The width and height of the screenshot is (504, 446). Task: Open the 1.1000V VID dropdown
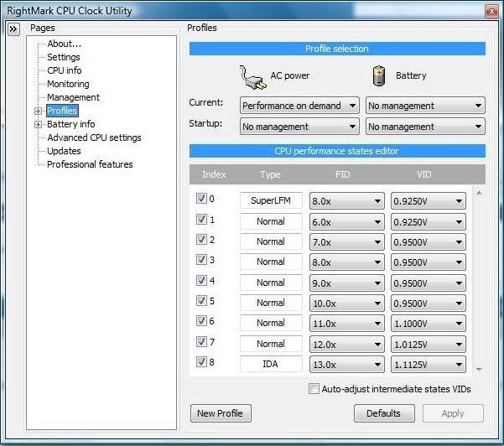[429, 324]
